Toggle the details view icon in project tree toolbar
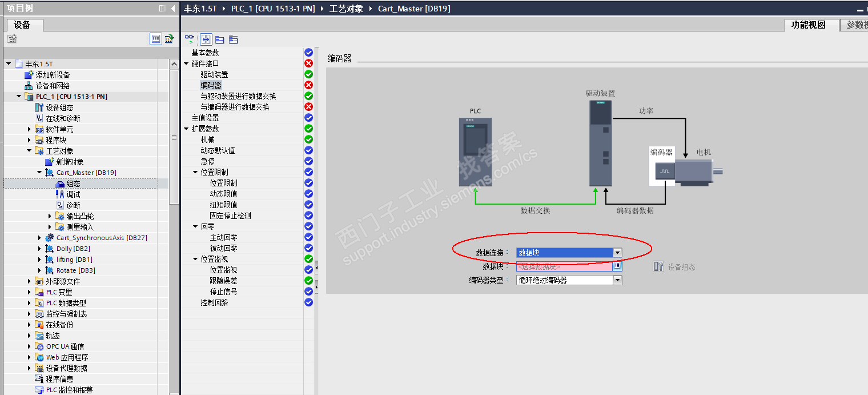Viewport: 868px width, 395px height. tap(156, 39)
